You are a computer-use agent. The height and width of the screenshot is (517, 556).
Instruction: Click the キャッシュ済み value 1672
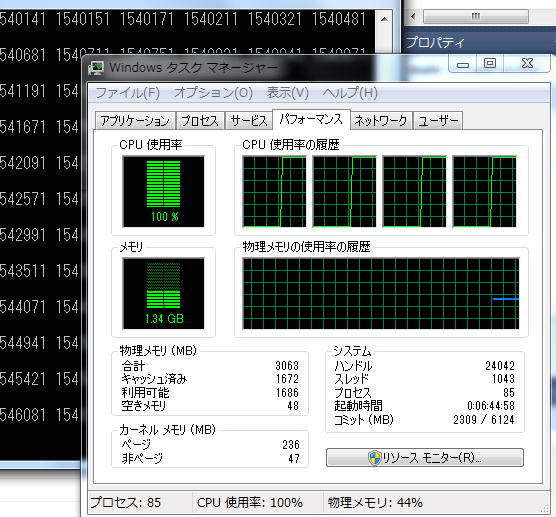click(287, 379)
